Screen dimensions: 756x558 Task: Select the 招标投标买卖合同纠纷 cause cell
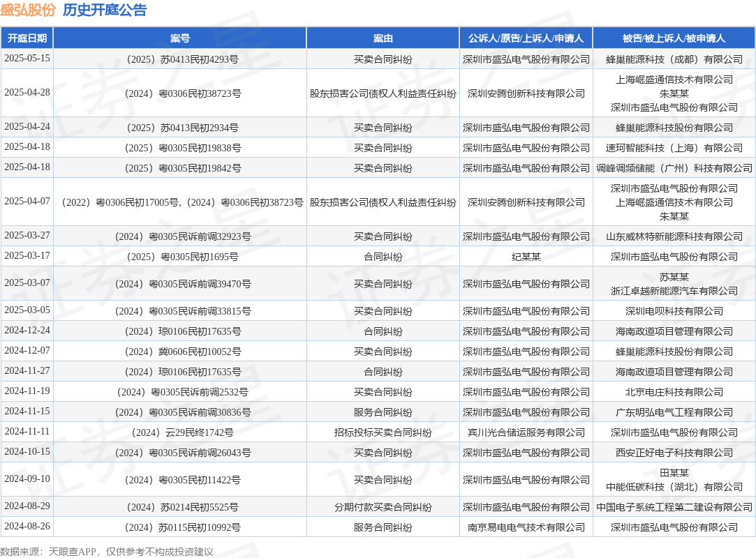[383, 432]
